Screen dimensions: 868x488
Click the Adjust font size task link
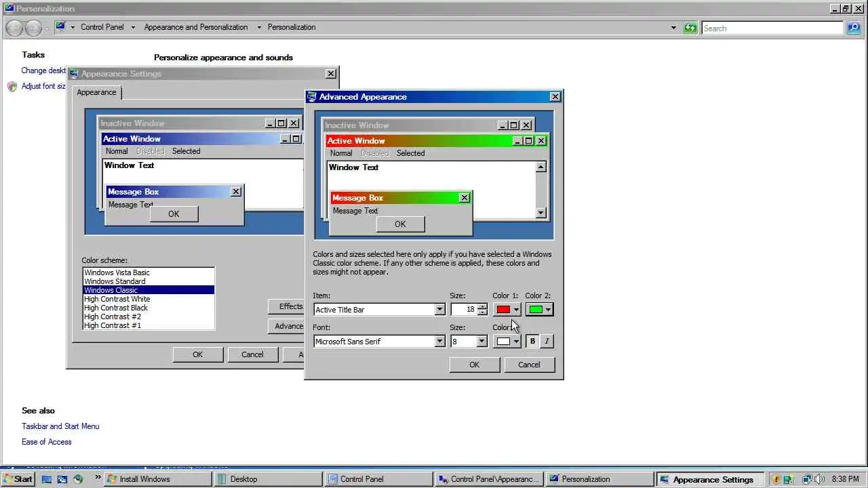tap(43, 86)
